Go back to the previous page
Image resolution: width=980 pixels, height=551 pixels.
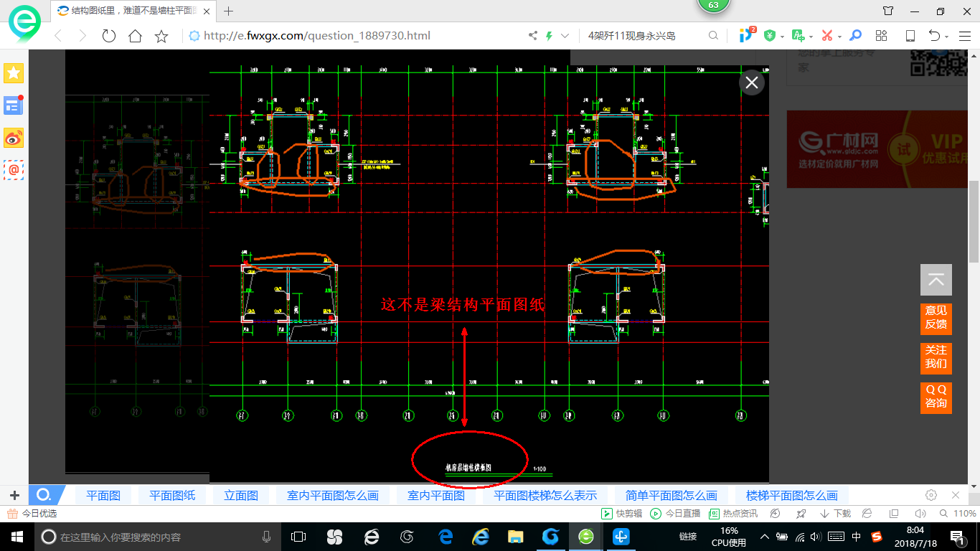(58, 36)
